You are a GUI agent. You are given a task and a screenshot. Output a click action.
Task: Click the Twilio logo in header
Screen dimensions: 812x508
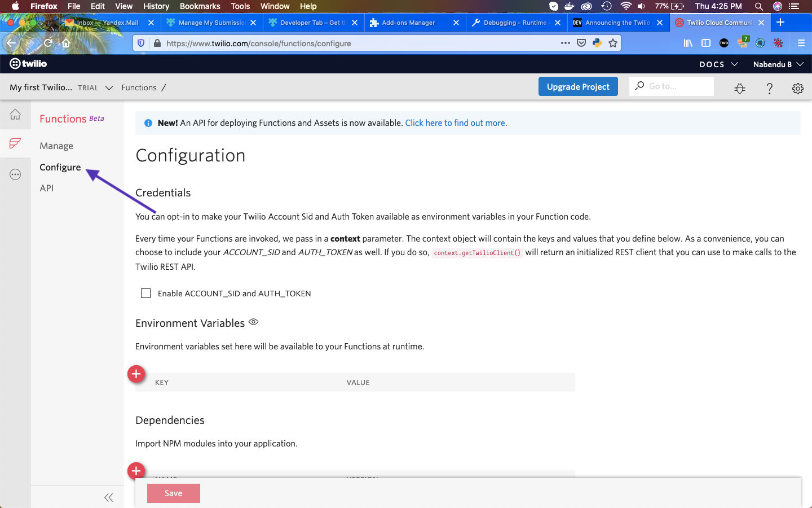coord(28,64)
